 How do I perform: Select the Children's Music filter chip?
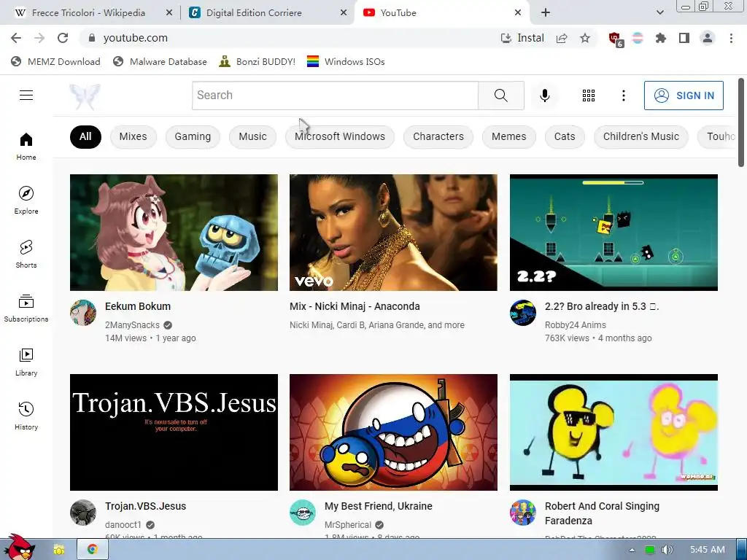coord(640,136)
